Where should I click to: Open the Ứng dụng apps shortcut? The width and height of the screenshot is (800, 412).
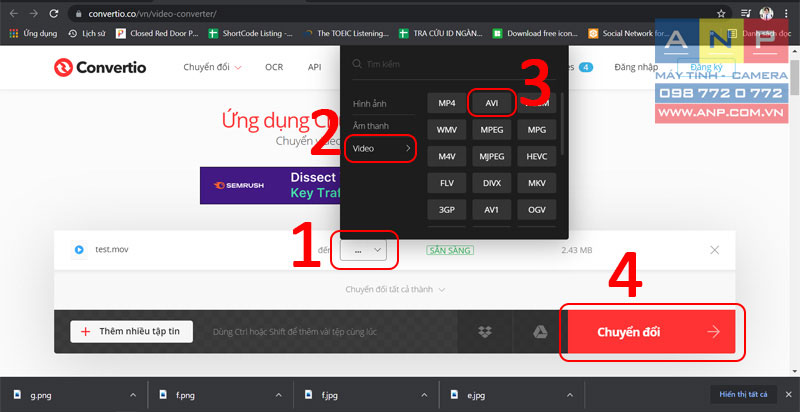tap(34, 33)
